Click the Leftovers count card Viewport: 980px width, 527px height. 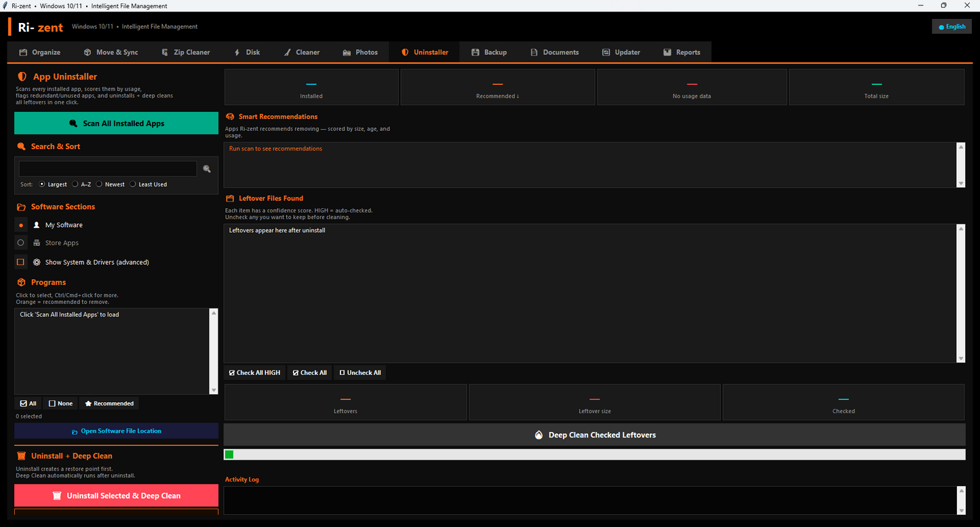point(345,402)
